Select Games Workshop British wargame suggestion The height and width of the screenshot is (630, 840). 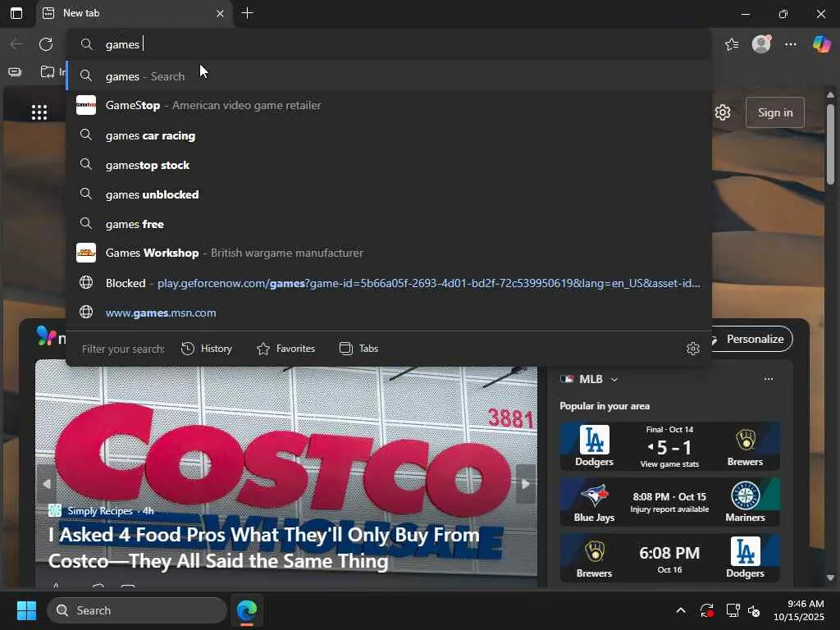[389, 253]
